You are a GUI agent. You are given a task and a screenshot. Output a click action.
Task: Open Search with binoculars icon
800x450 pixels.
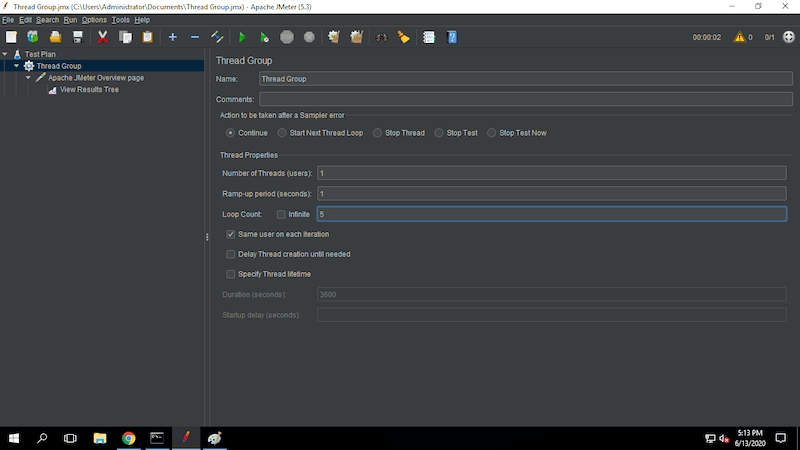[x=381, y=37]
